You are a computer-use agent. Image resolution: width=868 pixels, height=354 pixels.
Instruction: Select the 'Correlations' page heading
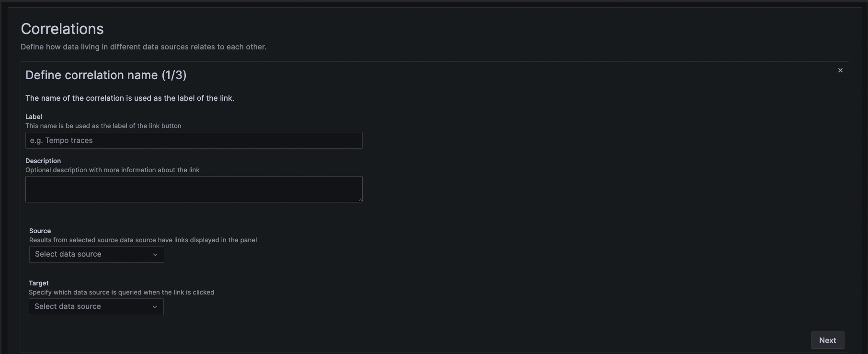click(x=62, y=28)
